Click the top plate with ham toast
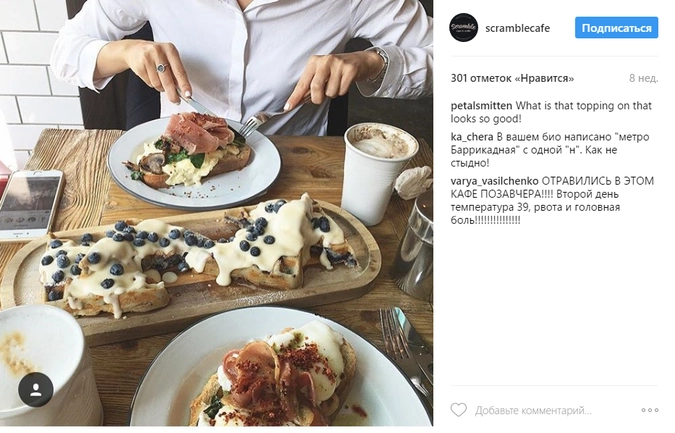 (x=194, y=164)
